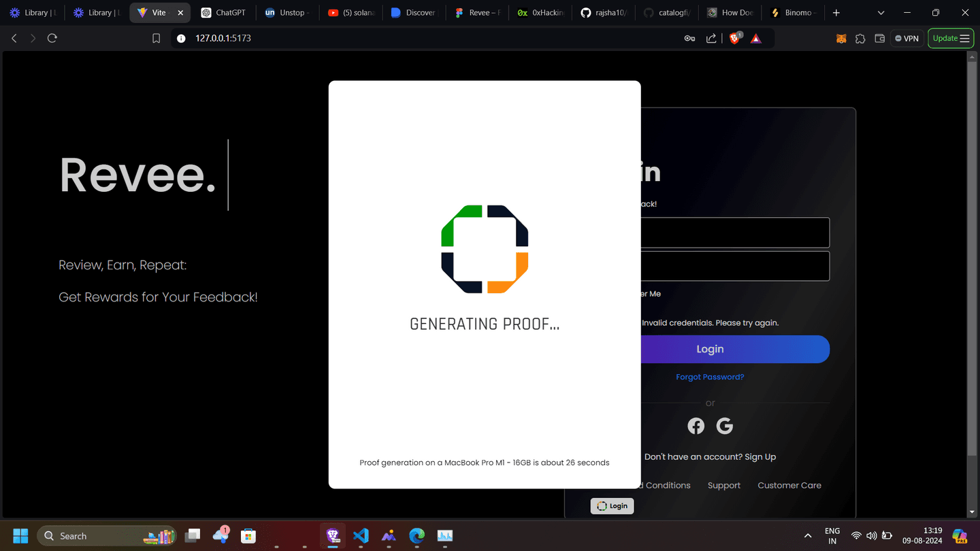The image size is (980, 551).
Task: Click the second login input field
Action: [x=735, y=266]
